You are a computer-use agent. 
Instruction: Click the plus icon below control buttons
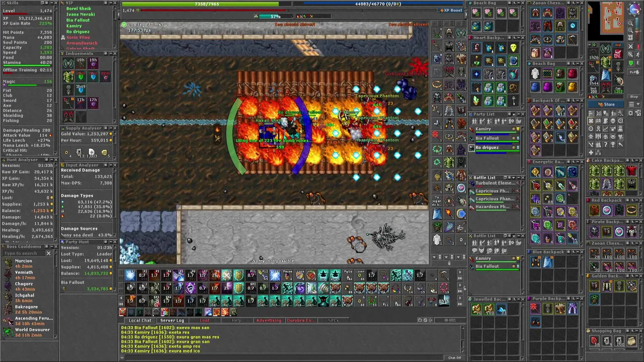591,152
